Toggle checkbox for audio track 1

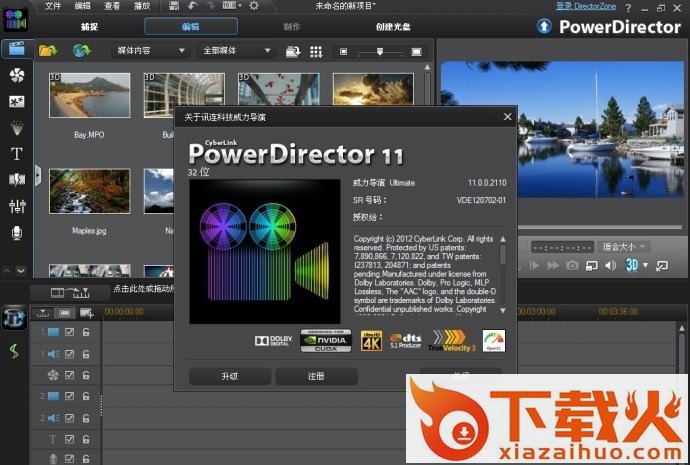click(x=70, y=354)
